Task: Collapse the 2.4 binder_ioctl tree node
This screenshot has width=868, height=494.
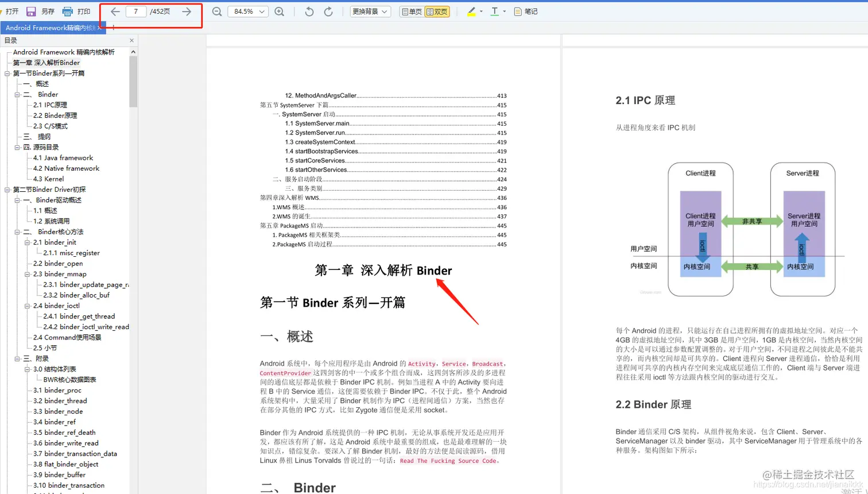Action: pos(27,306)
